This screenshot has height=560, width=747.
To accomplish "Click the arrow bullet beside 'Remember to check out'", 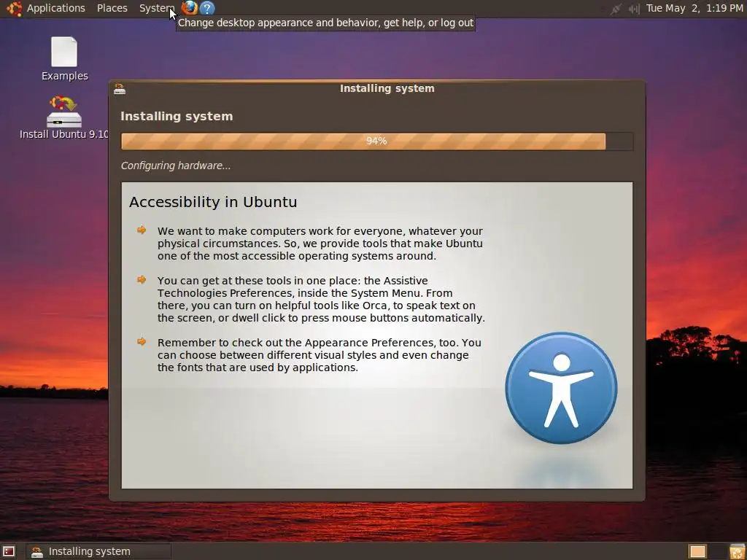I will tap(142, 341).
